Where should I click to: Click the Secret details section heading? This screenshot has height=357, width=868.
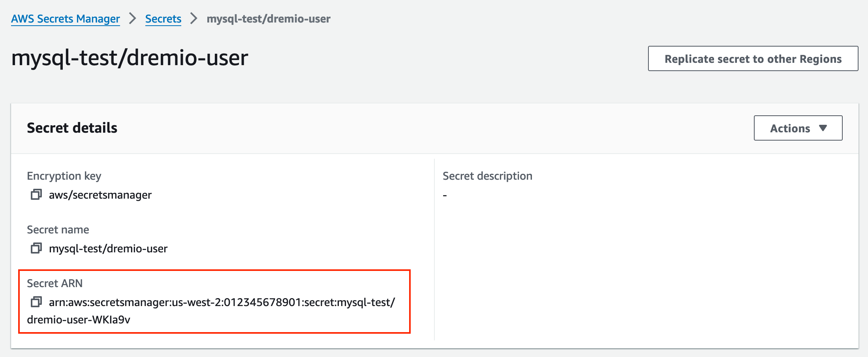point(72,128)
